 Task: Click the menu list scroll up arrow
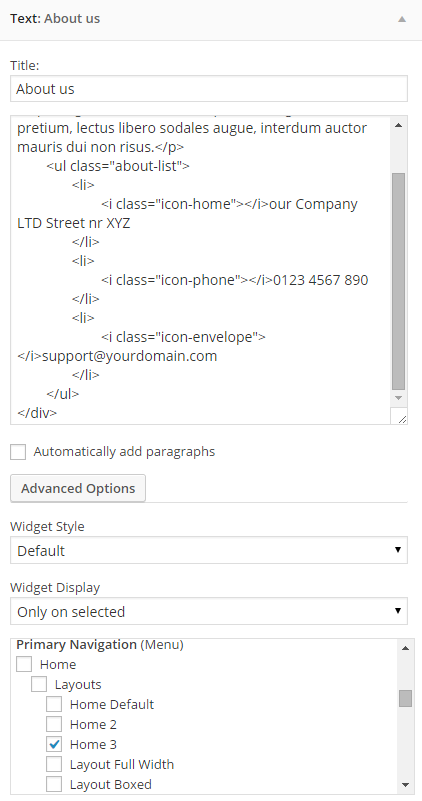[405, 648]
